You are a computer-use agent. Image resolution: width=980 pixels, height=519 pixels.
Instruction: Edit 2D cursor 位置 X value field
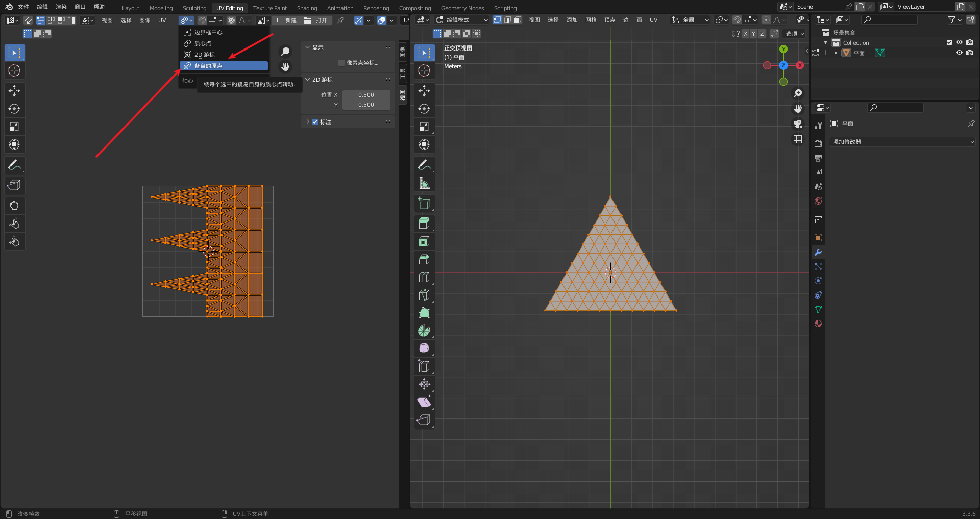[x=366, y=95]
